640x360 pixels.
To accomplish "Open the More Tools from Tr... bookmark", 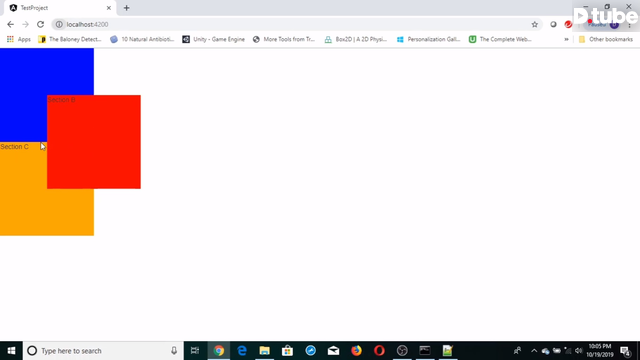I will (284, 39).
